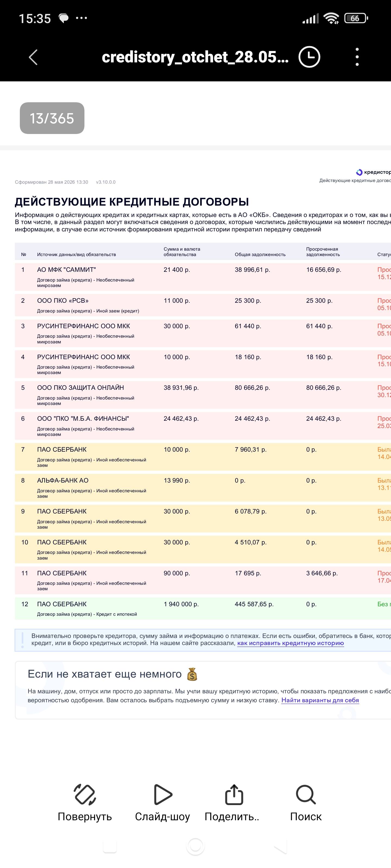391x868 pixels.
Task: Tap the кредистория logo icon
Action: [359, 173]
